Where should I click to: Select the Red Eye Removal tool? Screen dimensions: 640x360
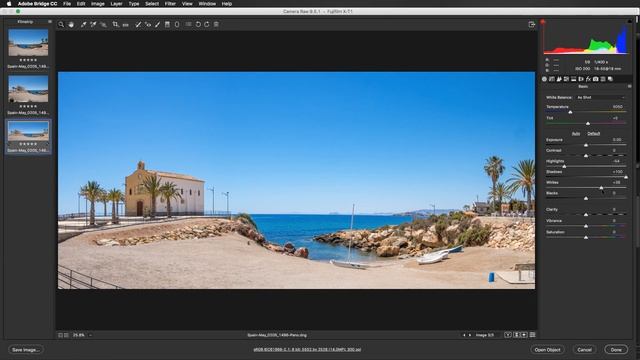point(148,24)
